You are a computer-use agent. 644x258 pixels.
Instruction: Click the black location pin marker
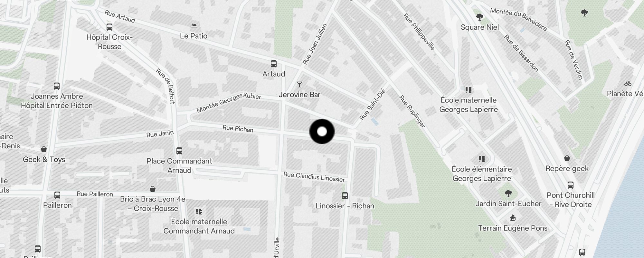[322, 132]
